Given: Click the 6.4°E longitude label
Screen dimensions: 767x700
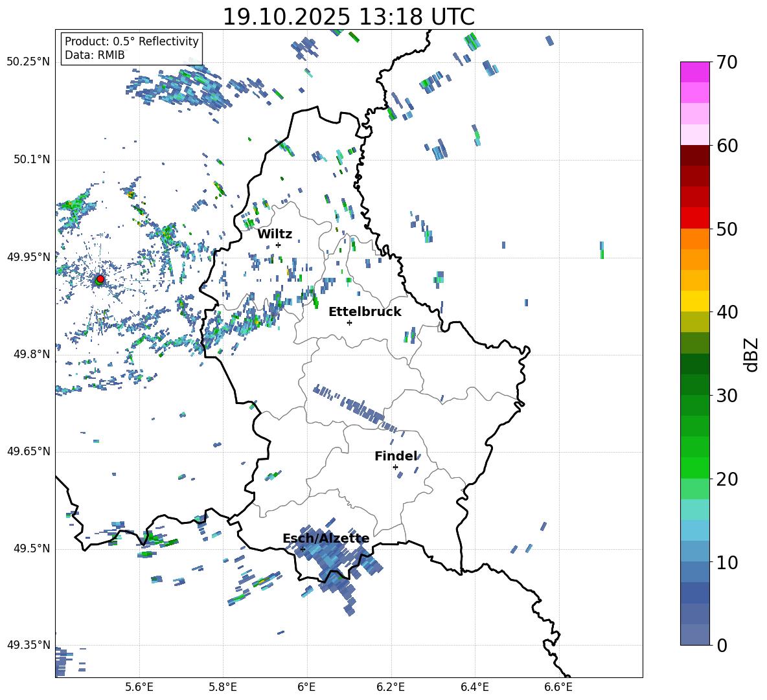Looking at the screenshot, I should (474, 687).
